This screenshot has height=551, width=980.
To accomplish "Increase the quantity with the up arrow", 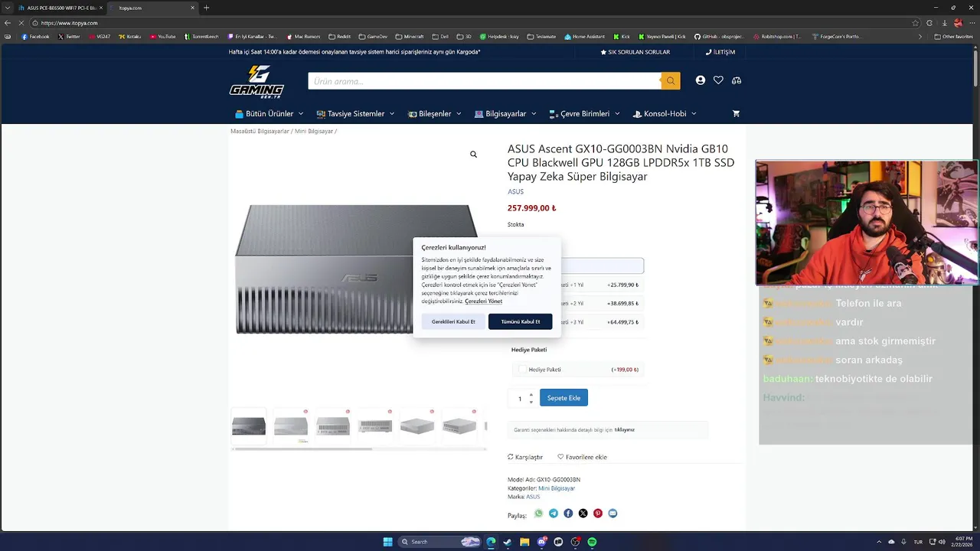I will point(531,394).
